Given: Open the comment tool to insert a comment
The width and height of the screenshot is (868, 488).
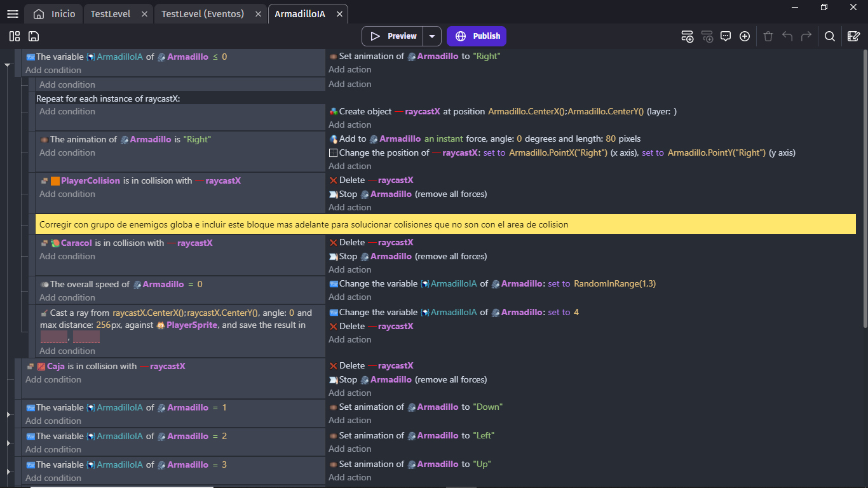Looking at the screenshot, I should [x=726, y=36].
